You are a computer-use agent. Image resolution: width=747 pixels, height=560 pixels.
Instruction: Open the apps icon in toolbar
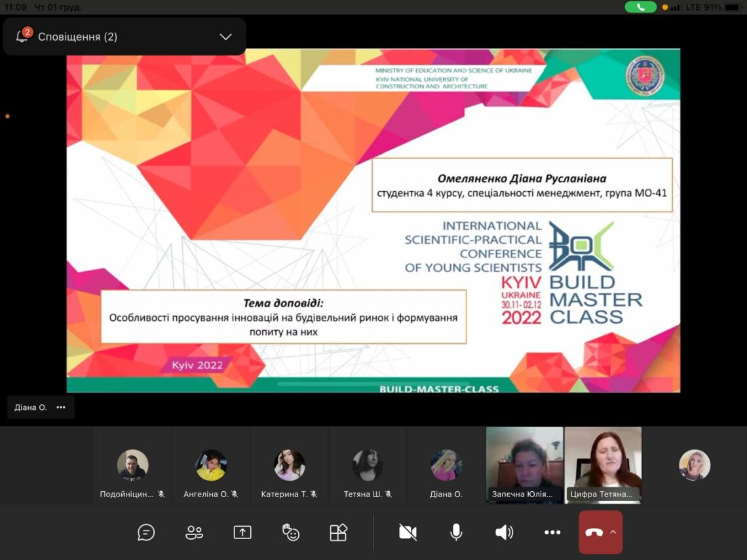(x=338, y=532)
